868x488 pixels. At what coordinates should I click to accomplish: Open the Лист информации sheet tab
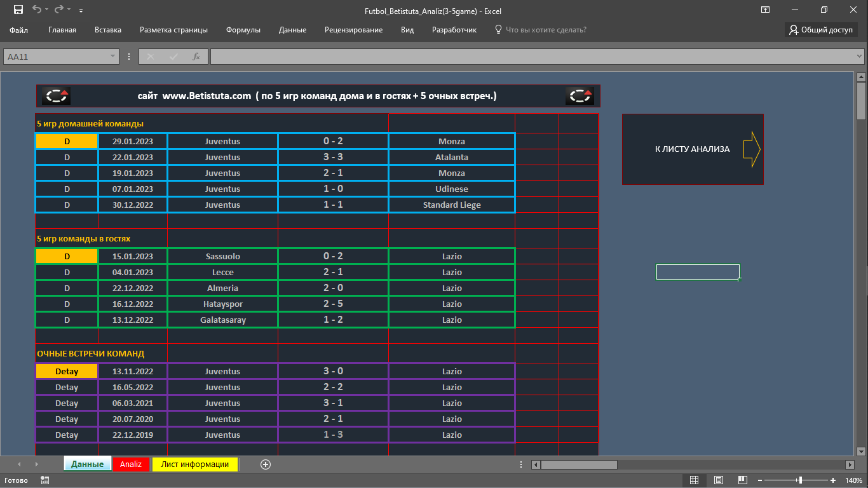(x=194, y=464)
